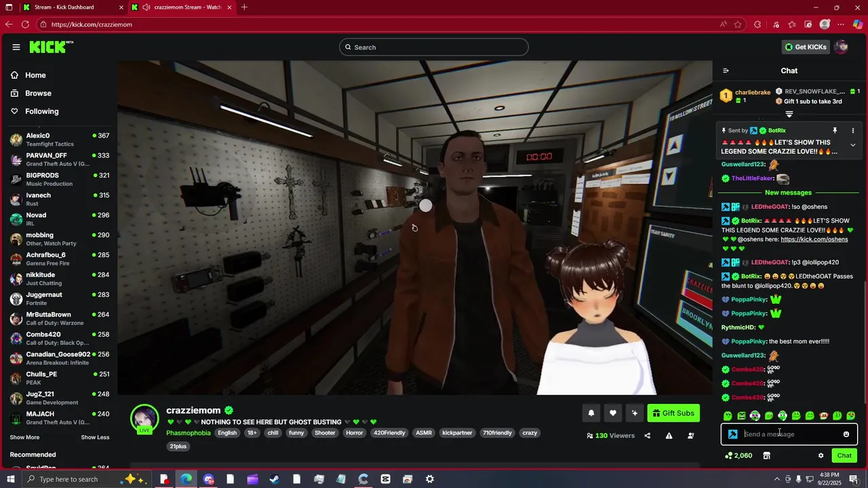The width and height of the screenshot is (868, 488).
Task: Open MAJACH channel in sidebar
Action: (59, 418)
